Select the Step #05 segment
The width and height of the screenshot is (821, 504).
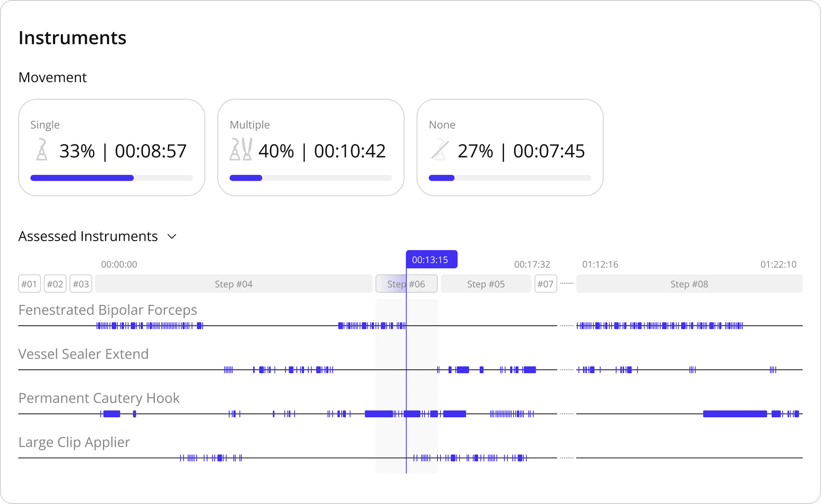point(486,283)
